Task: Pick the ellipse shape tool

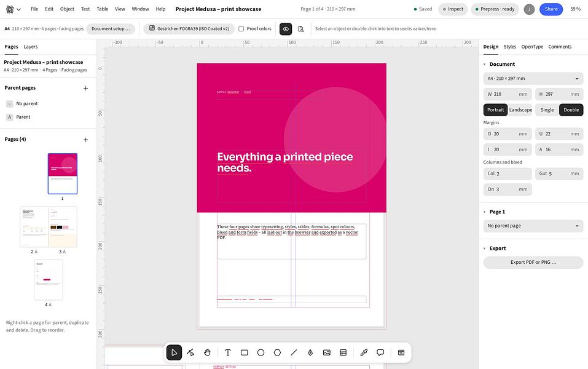Action: (x=261, y=352)
